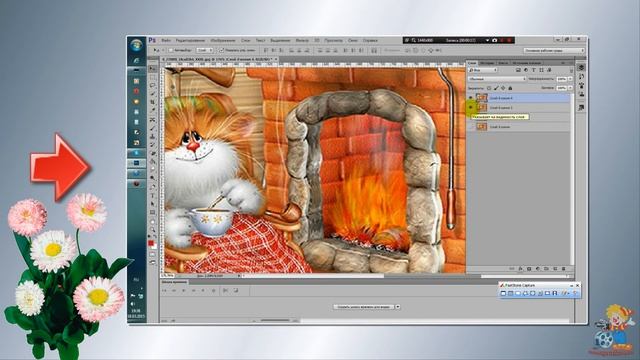Select the Gradient tool
640x360 pixels.
click(x=153, y=162)
